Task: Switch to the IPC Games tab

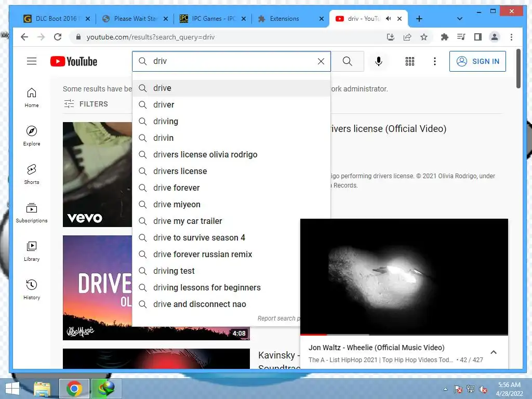Action: [214, 19]
